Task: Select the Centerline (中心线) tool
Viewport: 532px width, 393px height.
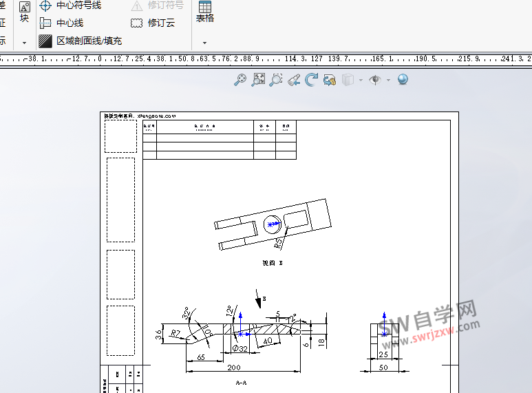Action: pos(62,23)
